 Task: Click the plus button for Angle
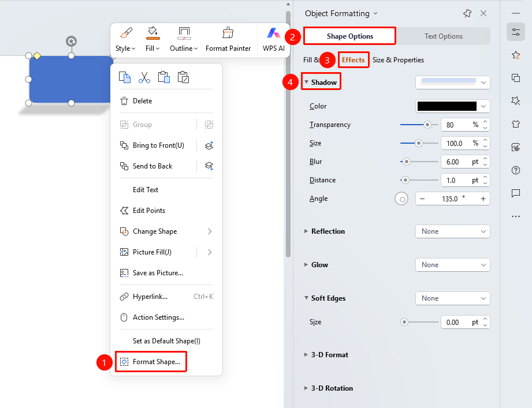(x=483, y=199)
